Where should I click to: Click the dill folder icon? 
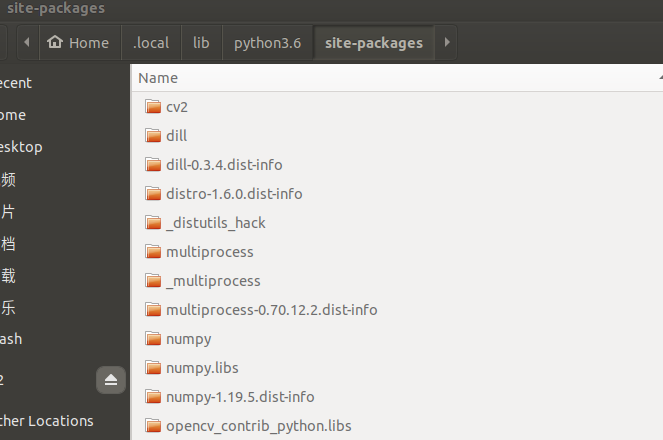tap(153, 136)
